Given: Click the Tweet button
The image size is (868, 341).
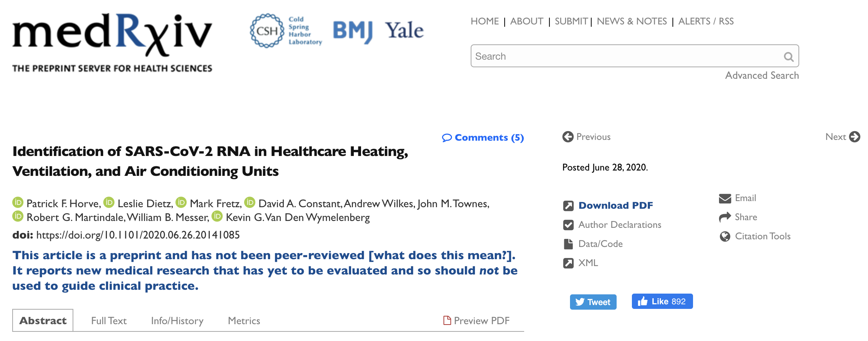Looking at the screenshot, I should [593, 302].
